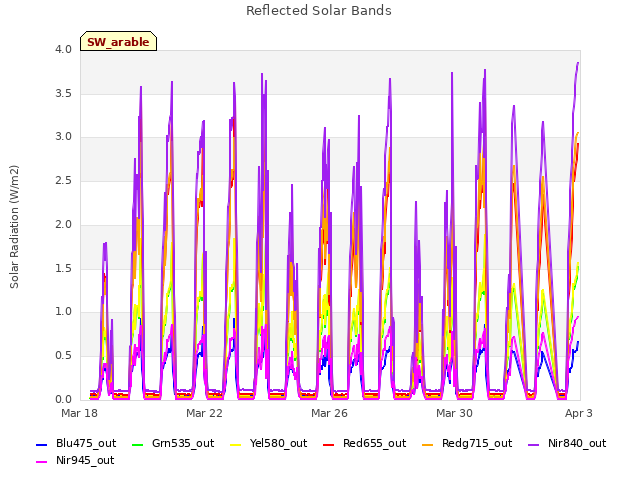640x480 pixels.
Task: Click the blue Blu475_out legend swatch
Action: click(42, 444)
